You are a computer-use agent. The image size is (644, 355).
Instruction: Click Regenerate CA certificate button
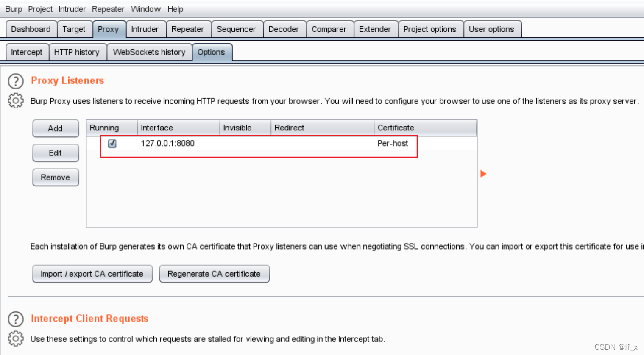click(214, 274)
